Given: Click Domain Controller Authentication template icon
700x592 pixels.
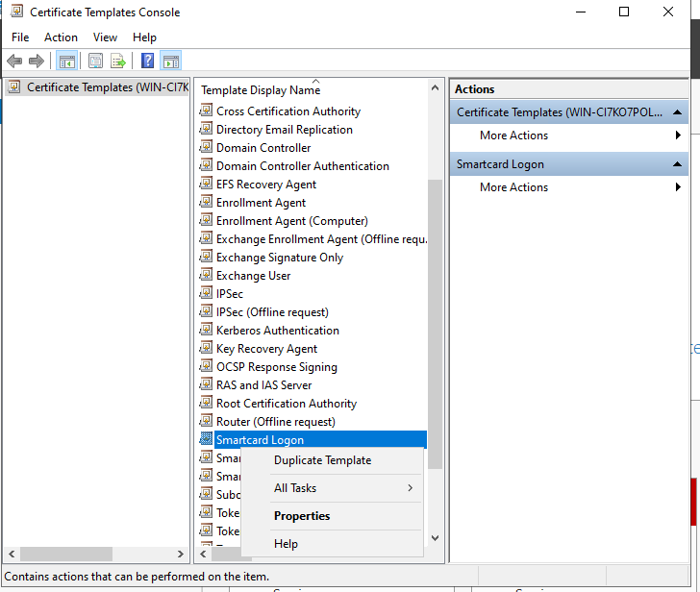Looking at the screenshot, I should coord(206,165).
